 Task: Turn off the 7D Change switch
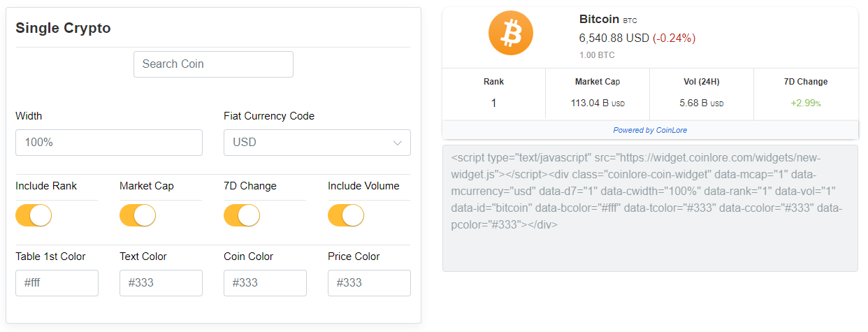[x=242, y=215]
